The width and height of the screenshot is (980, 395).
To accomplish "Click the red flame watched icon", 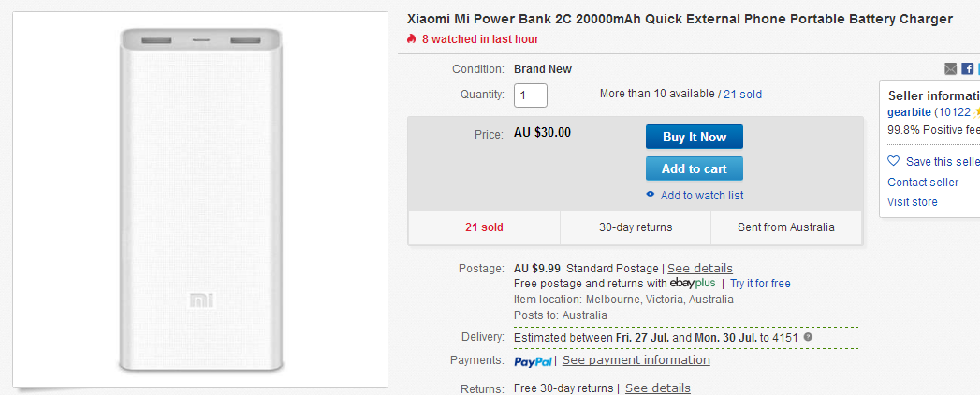I will coord(411,38).
